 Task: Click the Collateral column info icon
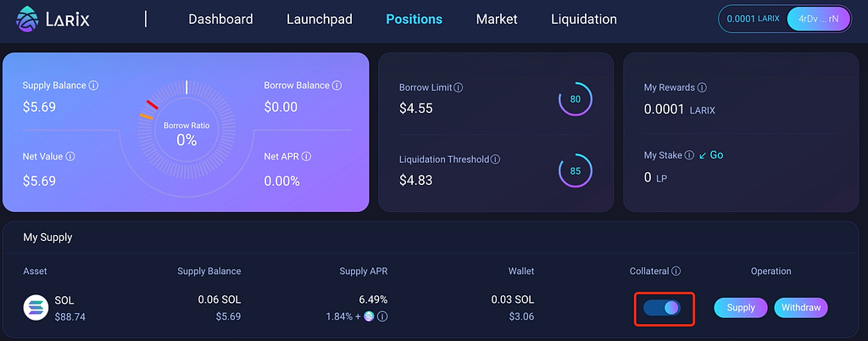[676, 271]
